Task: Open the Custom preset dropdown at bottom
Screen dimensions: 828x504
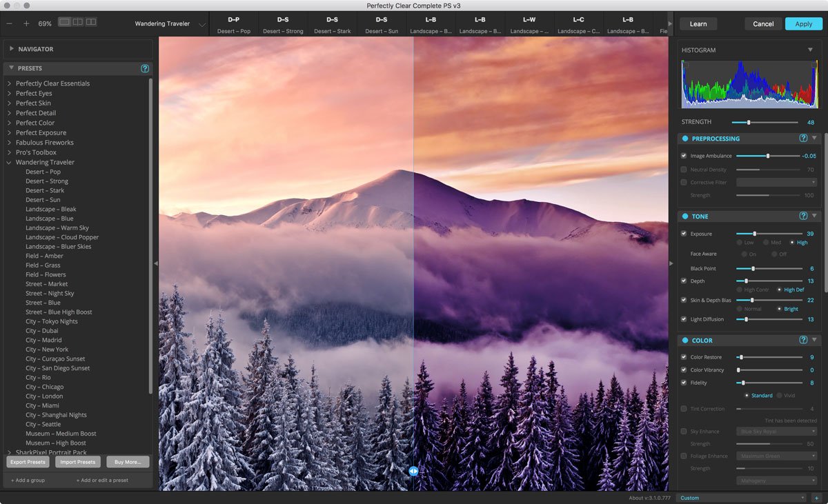Action: [x=742, y=498]
